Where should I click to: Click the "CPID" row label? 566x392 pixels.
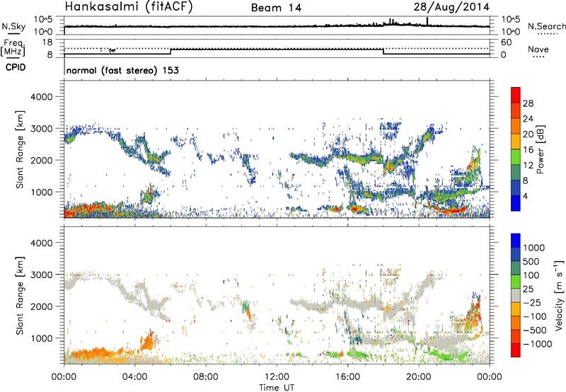16,67
